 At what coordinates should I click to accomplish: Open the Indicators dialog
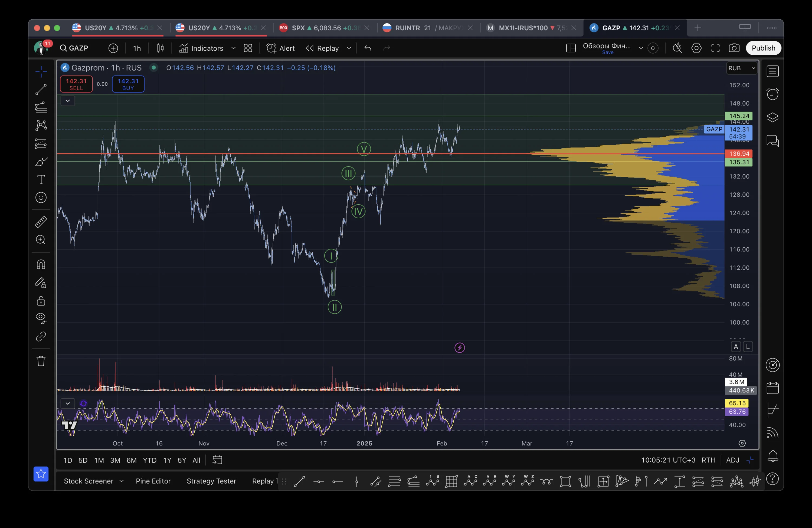(x=201, y=48)
